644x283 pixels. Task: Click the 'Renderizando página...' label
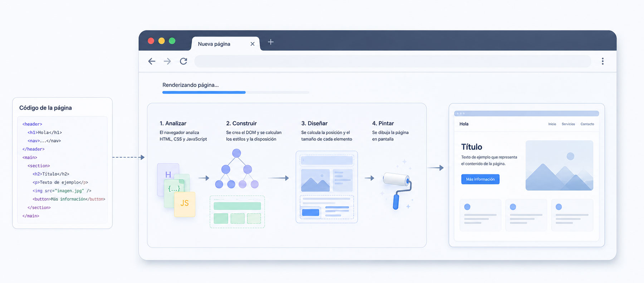tap(190, 85)
